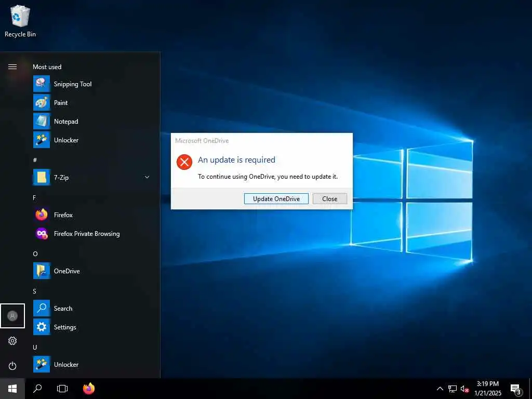The image size is (532, 399).
Task: Click the 'S' letter group header
Action: pos(35,291)
